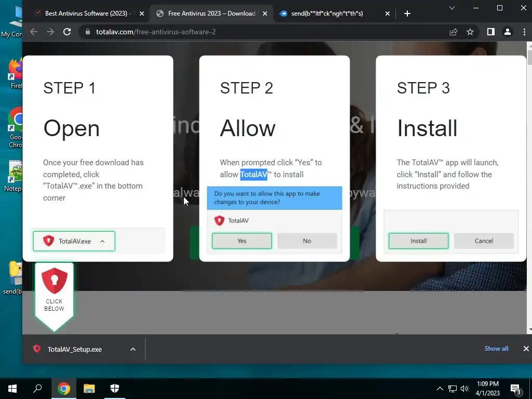Open the Chrome profile menu
Screen dimensions: 532x399
508,32
